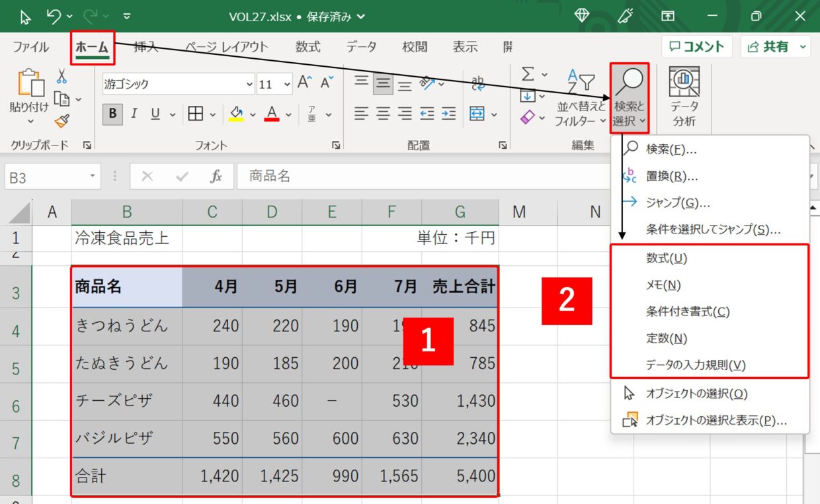Click the Format Painter brush icon
This screenshot has width=820, height=504.
point(61,121)
